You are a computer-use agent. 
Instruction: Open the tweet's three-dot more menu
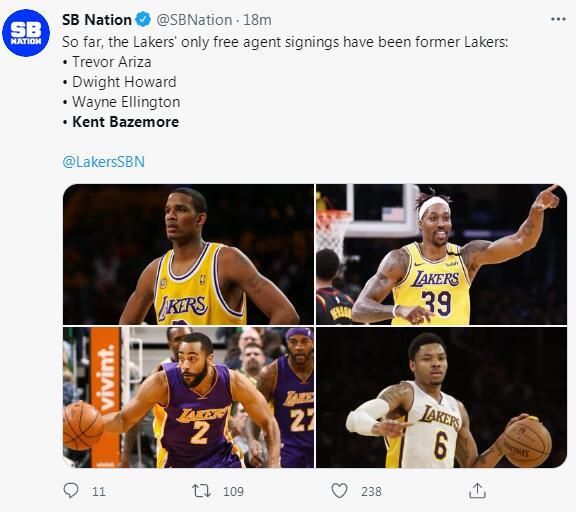[558, 19]
